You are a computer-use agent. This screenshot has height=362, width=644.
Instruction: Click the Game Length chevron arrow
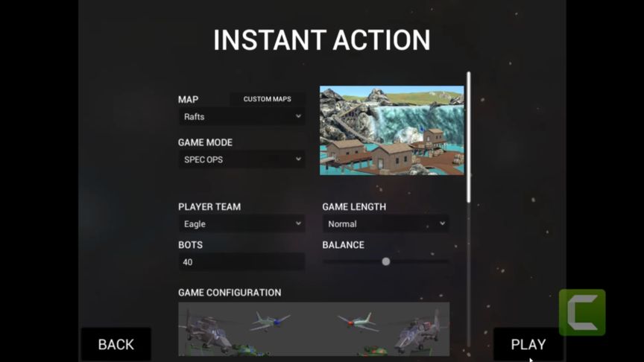(442, 223)
